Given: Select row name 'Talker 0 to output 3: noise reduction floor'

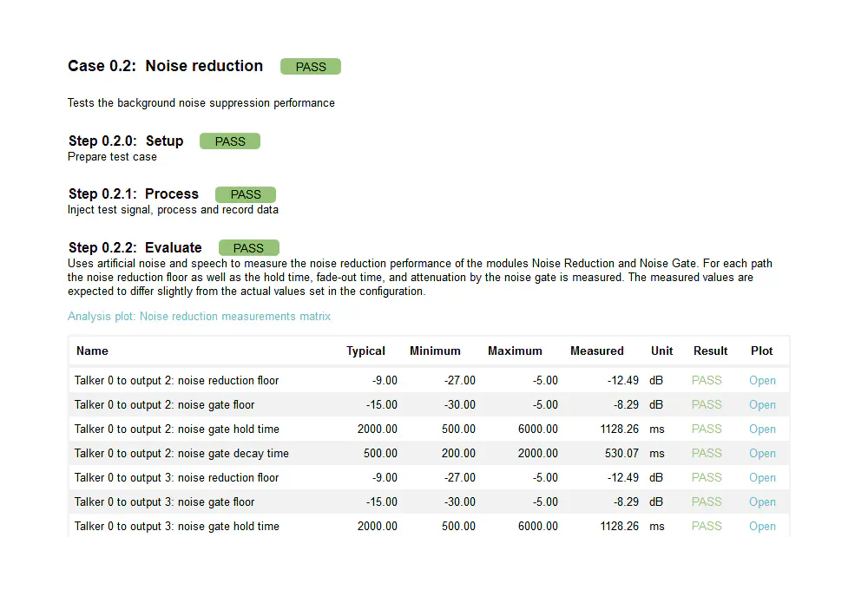Looking at the screenshot, I should [x=176, y=478].
